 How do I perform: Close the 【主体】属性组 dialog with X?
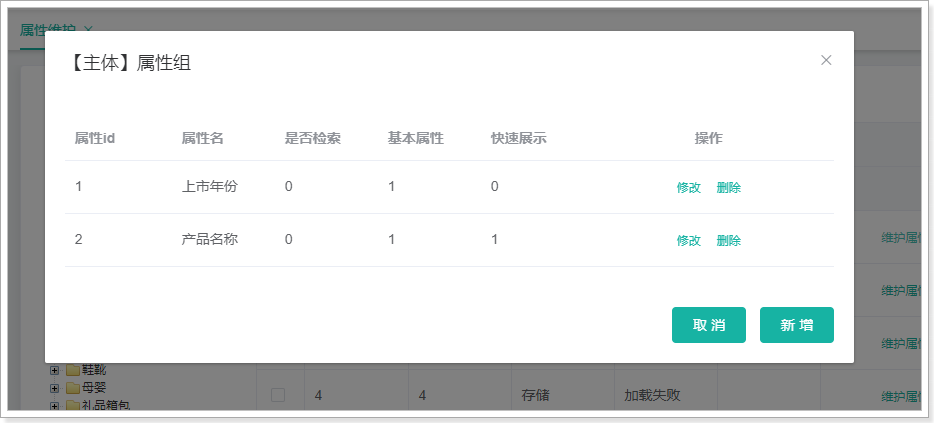point(826,60)
